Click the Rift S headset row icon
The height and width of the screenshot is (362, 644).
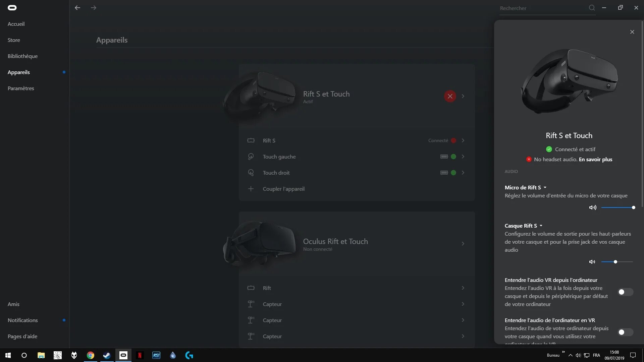pos(251,140)
